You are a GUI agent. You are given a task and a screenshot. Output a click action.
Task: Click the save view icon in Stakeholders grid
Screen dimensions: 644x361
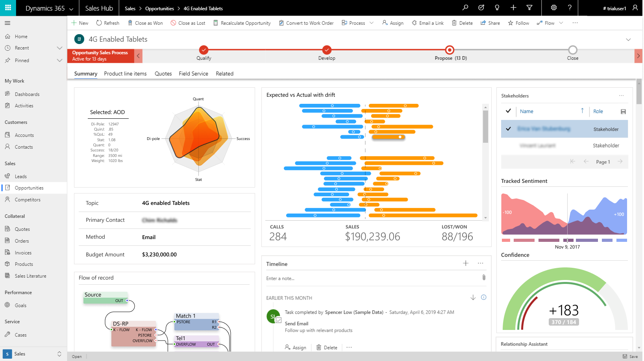pyautogui.click(x=623, y=111)
